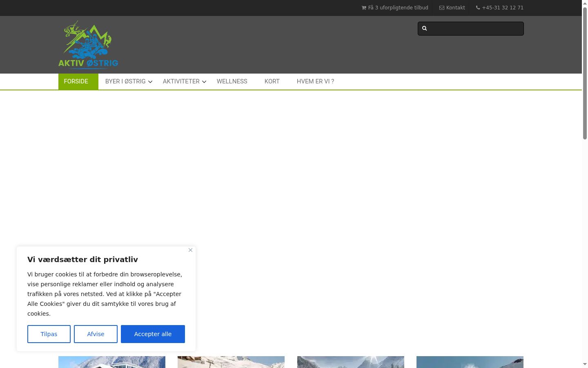Image resolution: width=588 pixels, height=368 pixels.
Task: Click Afvise to reject cookies
Action: pos(96,334)
